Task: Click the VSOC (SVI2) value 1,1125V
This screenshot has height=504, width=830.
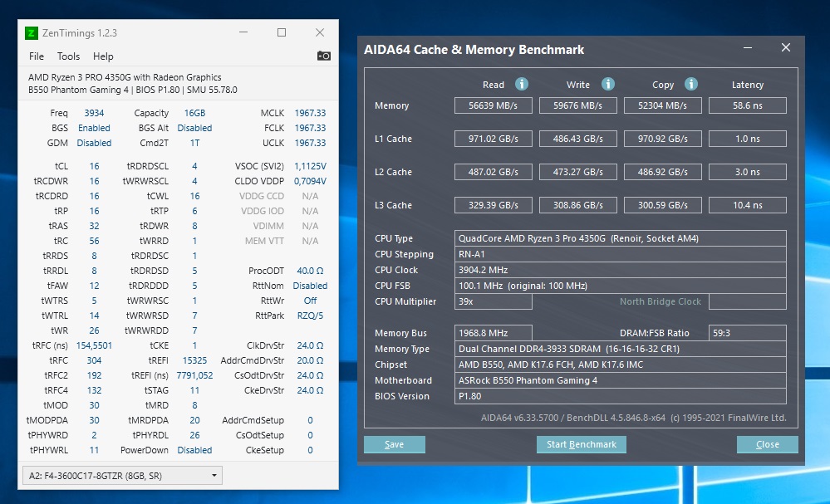Action: coord(310,166)
